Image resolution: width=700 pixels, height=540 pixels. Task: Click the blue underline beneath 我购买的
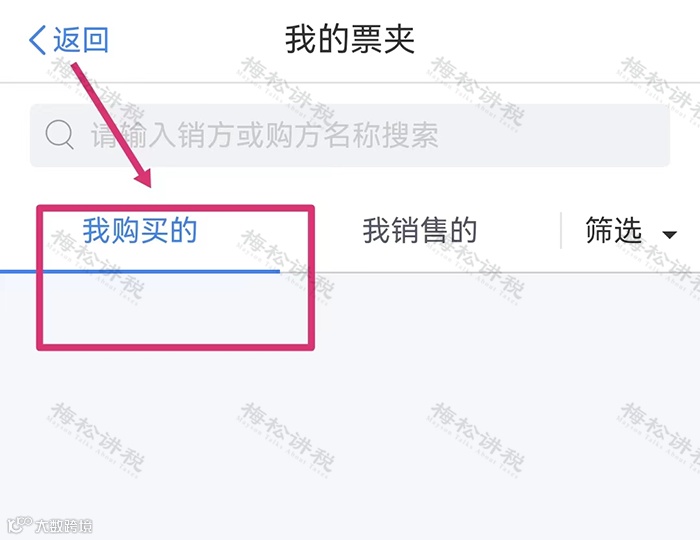[140, 271]
